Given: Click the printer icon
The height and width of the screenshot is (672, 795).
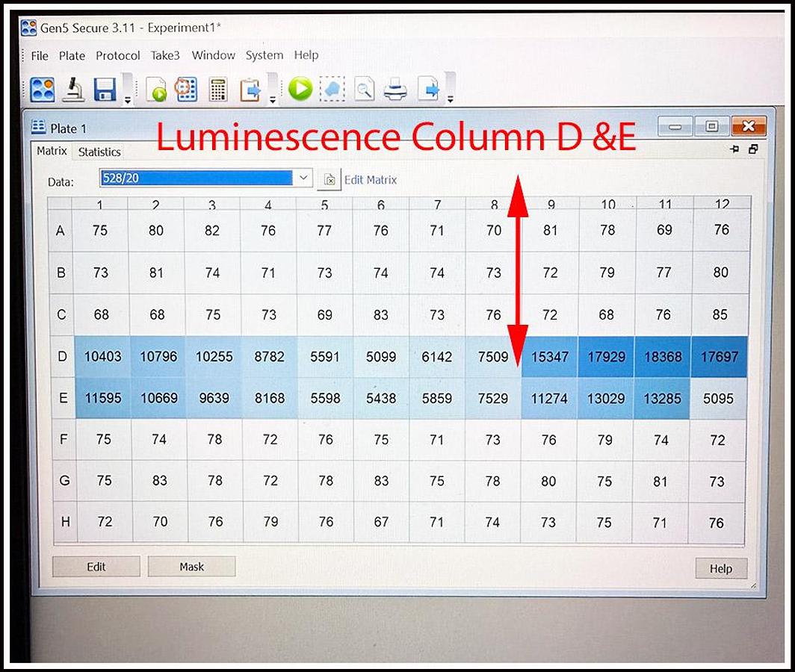Looking at the screenshot, I should coord(395,90).
